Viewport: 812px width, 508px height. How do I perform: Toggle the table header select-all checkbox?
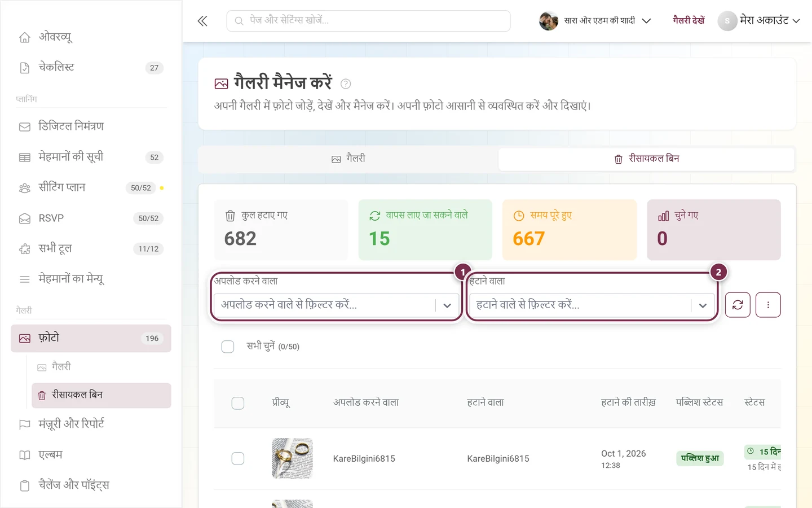[238, 403]
